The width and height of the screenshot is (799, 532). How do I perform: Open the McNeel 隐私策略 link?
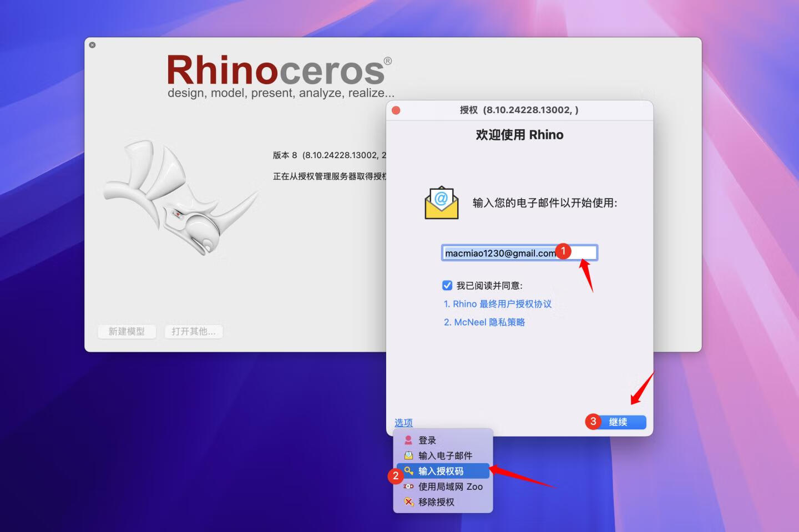[x=484, y=322]
